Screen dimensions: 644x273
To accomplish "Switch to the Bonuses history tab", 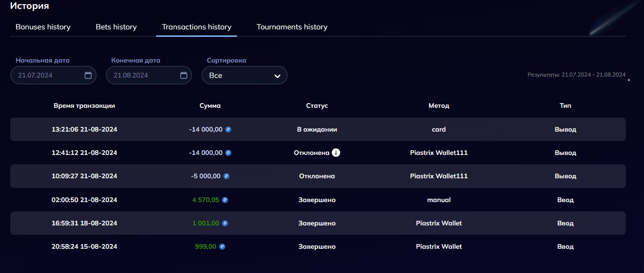I will [x=43, y=27].
